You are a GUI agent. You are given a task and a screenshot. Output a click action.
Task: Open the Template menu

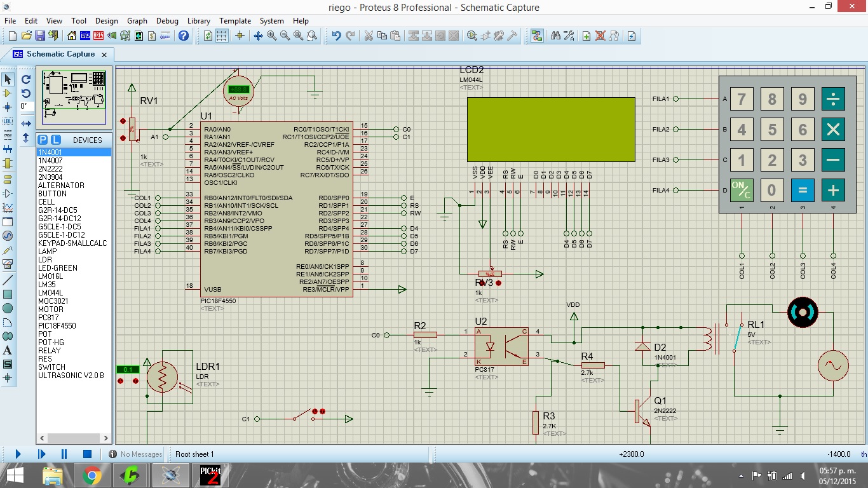tap(234, 20)
